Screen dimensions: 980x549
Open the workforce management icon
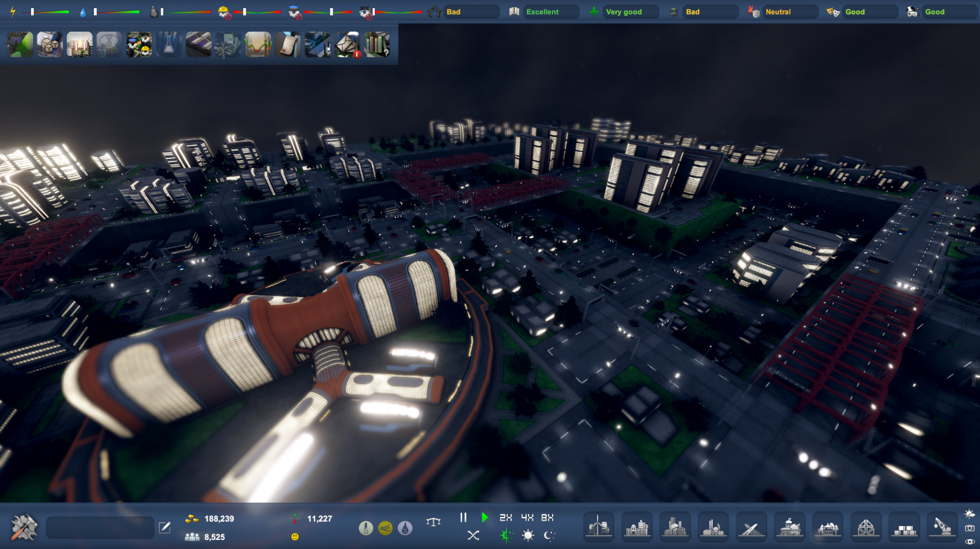139,44
